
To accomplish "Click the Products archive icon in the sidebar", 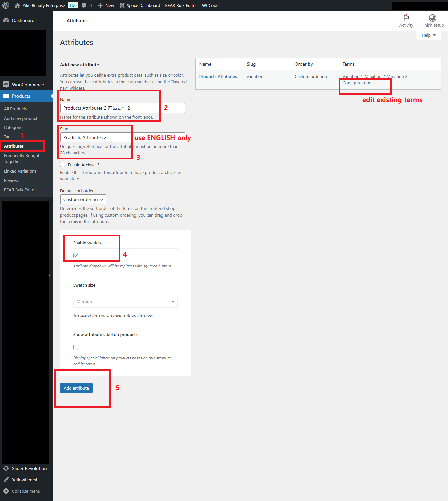I will point(6,96).
